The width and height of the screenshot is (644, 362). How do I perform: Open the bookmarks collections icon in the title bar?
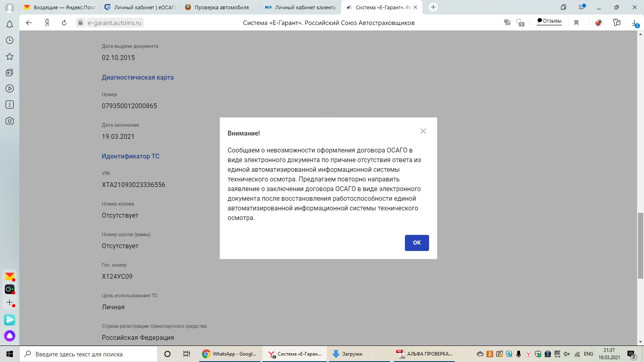(x=563, y=7)
